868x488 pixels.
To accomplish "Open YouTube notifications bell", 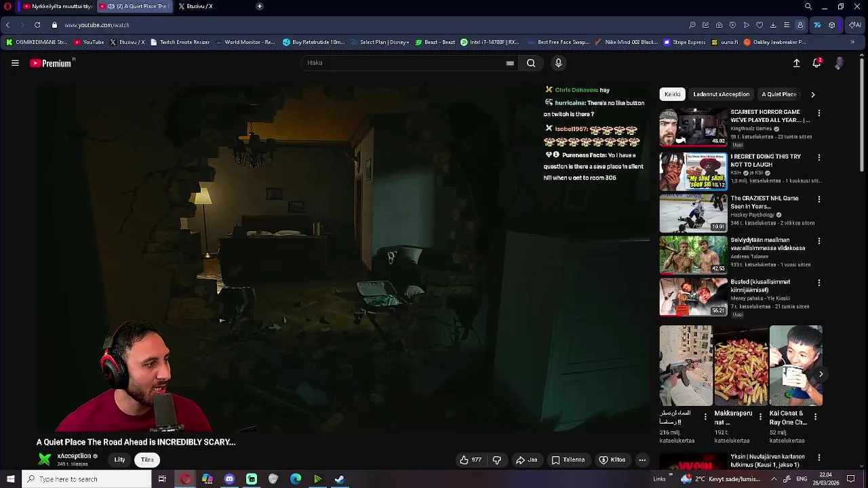I will pos(817,63).
